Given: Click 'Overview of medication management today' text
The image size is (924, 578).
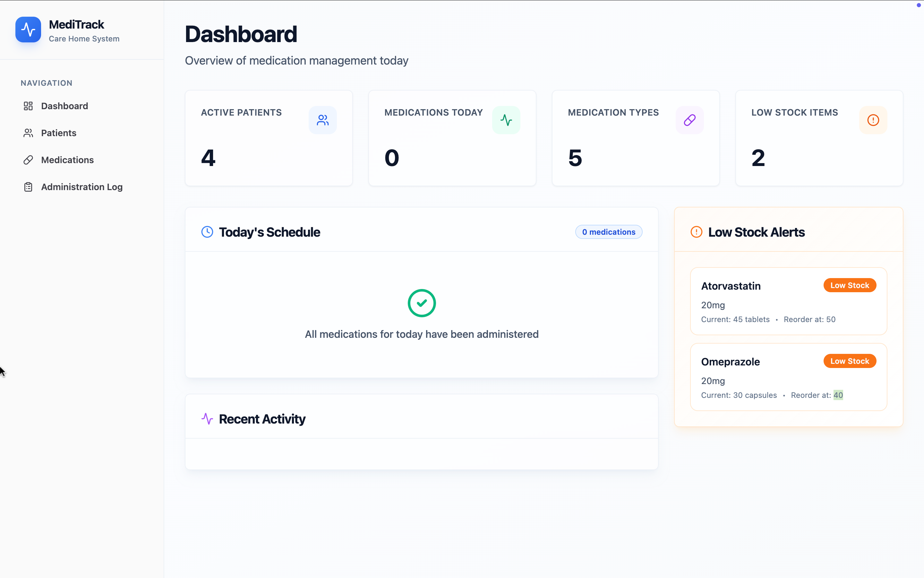Looking at the screenshot, I should [x=297, y=60].
